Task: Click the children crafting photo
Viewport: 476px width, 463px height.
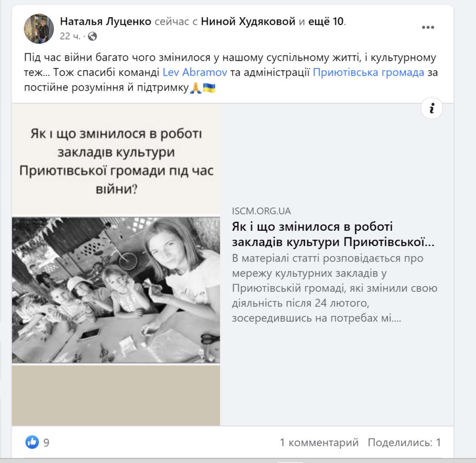Action: point(116,290)
